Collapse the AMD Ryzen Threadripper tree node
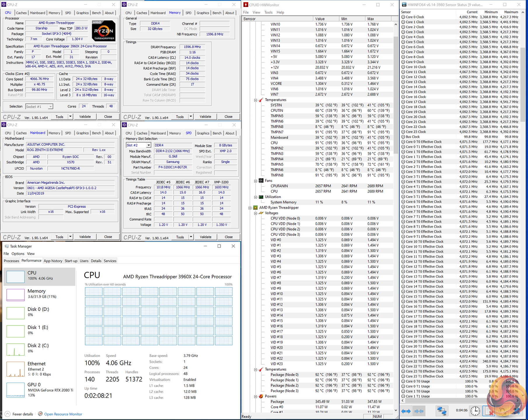Image resolution: width=528 pixels, height=420 pixels. click(250, 208)
